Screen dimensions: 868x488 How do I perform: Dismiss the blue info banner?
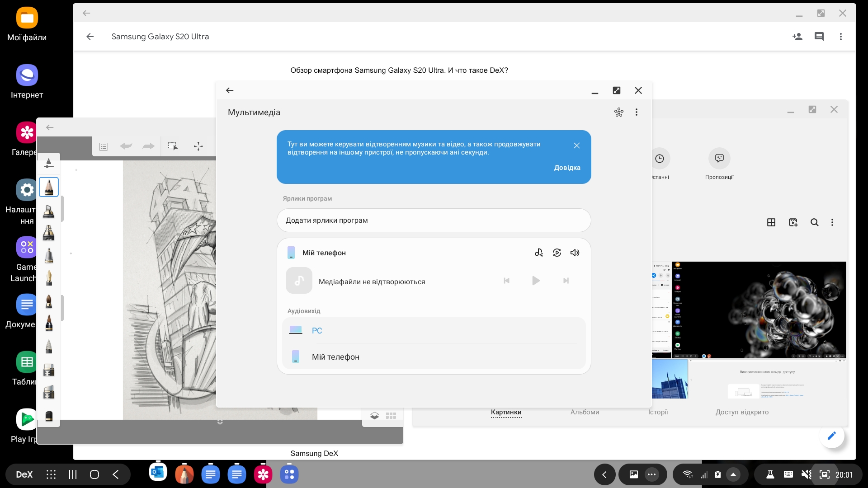576,145
